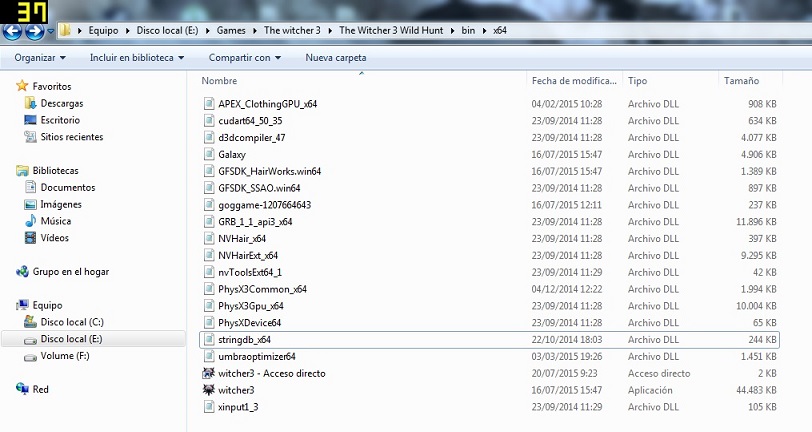Viewport: 812px width, 432px height.
Task: Select Bibliotecas in navigation pane
Action: click(x=55, y=170)
